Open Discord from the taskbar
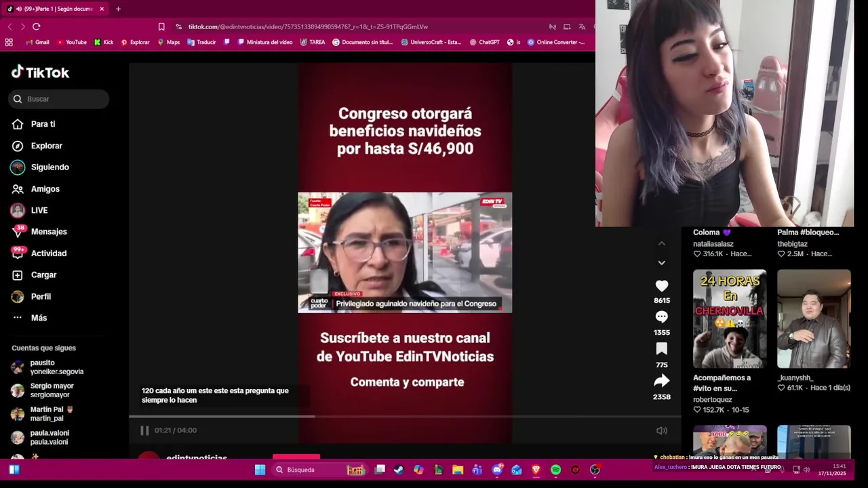The height and width of the screenshot is (488, 868). 497,470
